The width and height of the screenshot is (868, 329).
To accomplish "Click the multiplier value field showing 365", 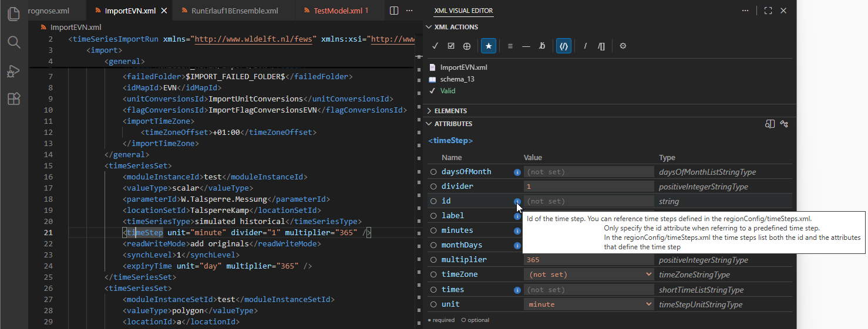I will 588,260.
